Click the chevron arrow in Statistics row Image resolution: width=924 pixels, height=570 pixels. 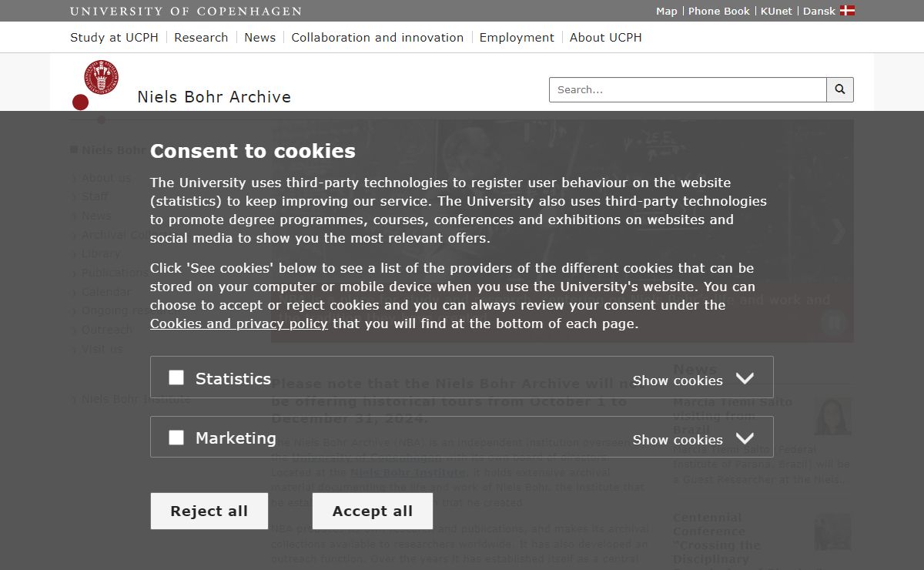(x=744, y=378)
